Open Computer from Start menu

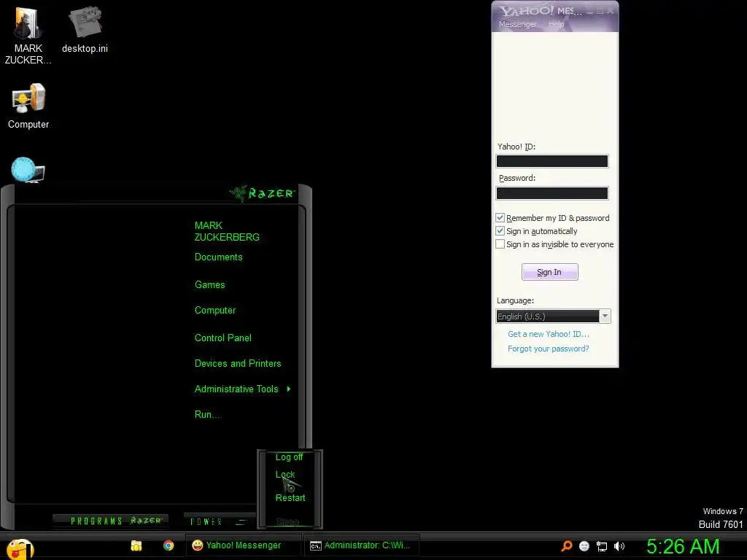[215, 311]
